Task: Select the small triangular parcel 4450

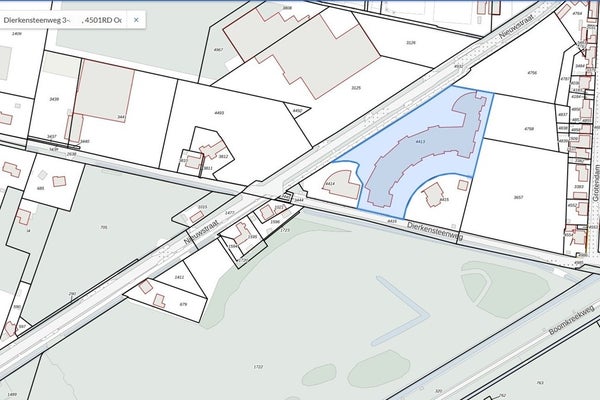Action: tap(297, 111)
